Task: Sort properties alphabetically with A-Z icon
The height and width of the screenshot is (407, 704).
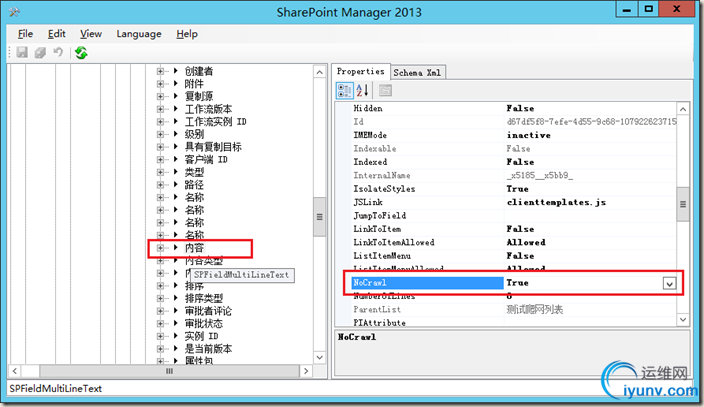Action: [x=362, y=90]
